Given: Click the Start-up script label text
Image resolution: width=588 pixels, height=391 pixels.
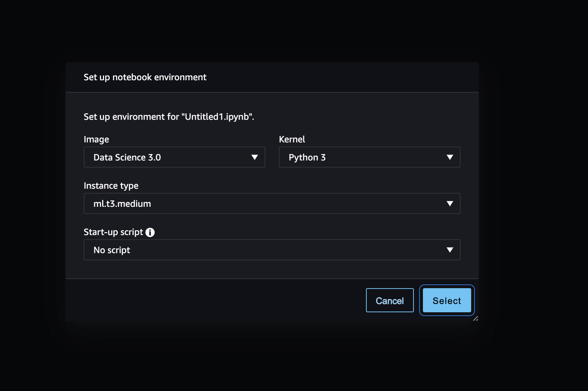Looking at the screenshot, I should pyautogui.click(x=113, y=232).
